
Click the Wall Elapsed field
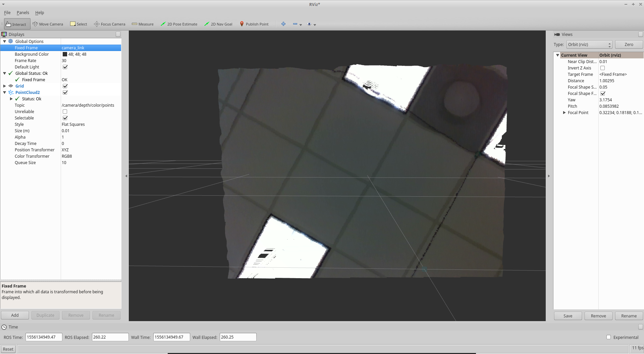238,337
